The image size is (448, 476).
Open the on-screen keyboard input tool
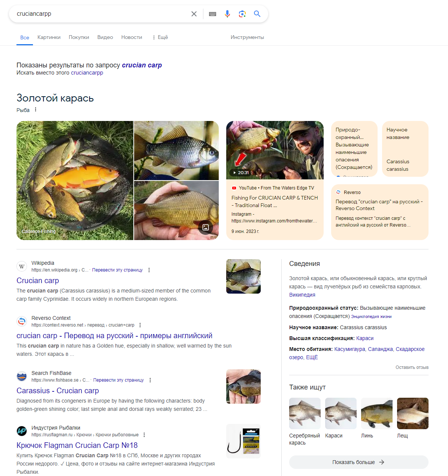212,14
